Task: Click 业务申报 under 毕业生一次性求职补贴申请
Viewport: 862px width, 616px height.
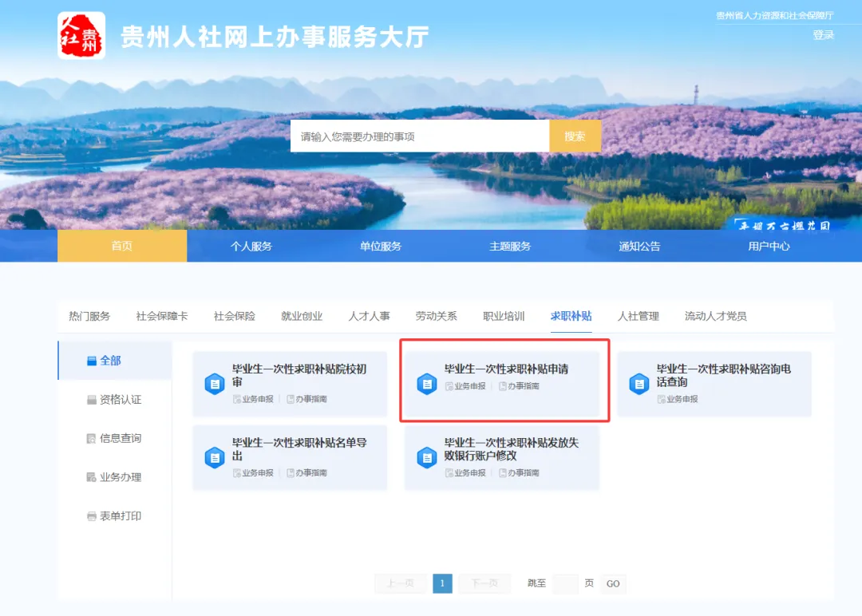Action: (465, 386)
